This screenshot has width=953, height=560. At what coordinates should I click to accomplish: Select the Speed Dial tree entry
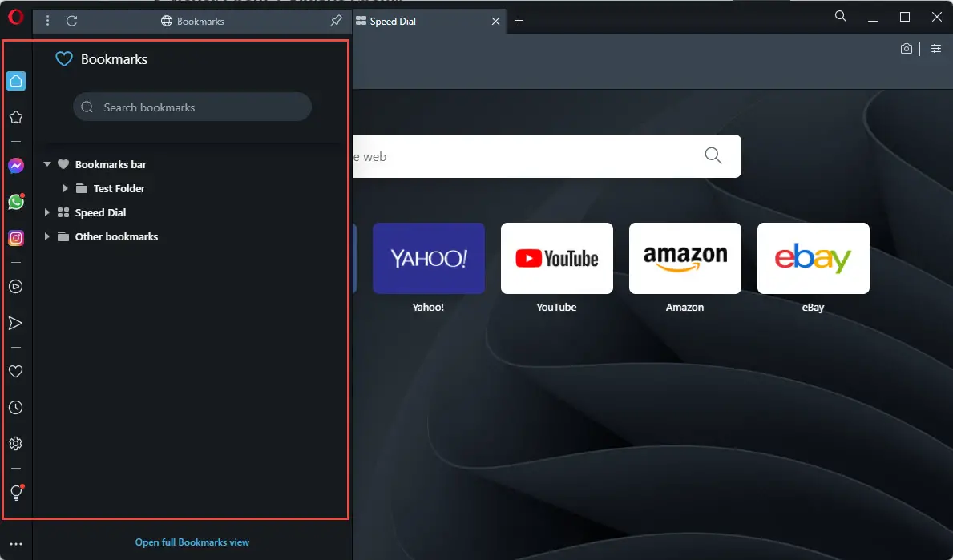click(x=100, y=212)
